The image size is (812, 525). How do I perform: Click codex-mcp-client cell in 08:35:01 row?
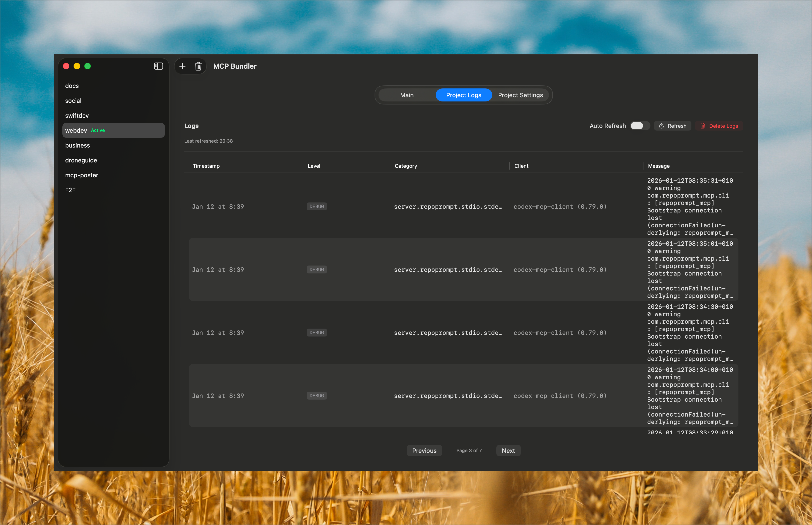click(560, 270)
